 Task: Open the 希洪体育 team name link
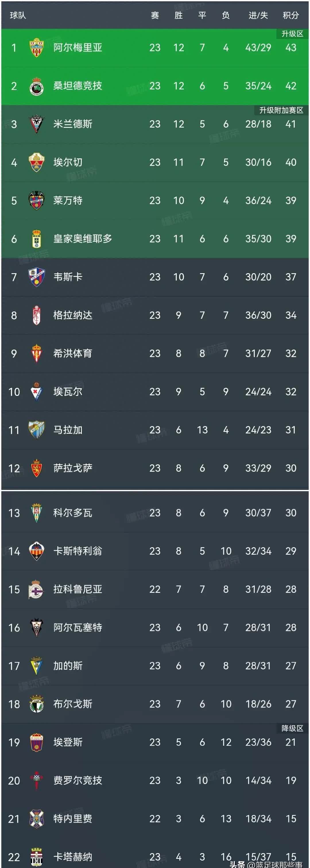pyautogui.click(x=73, y=353)
